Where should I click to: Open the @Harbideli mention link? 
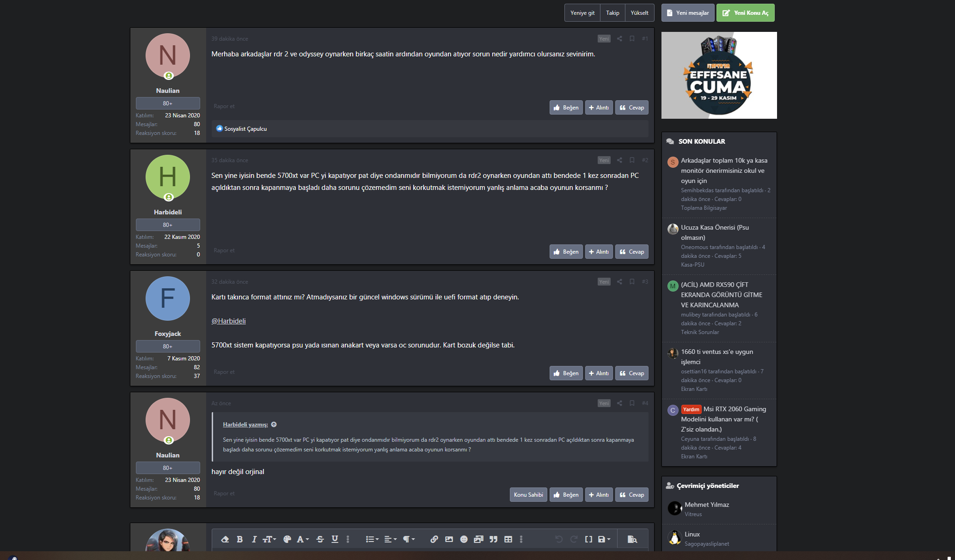tap(228, 321)
